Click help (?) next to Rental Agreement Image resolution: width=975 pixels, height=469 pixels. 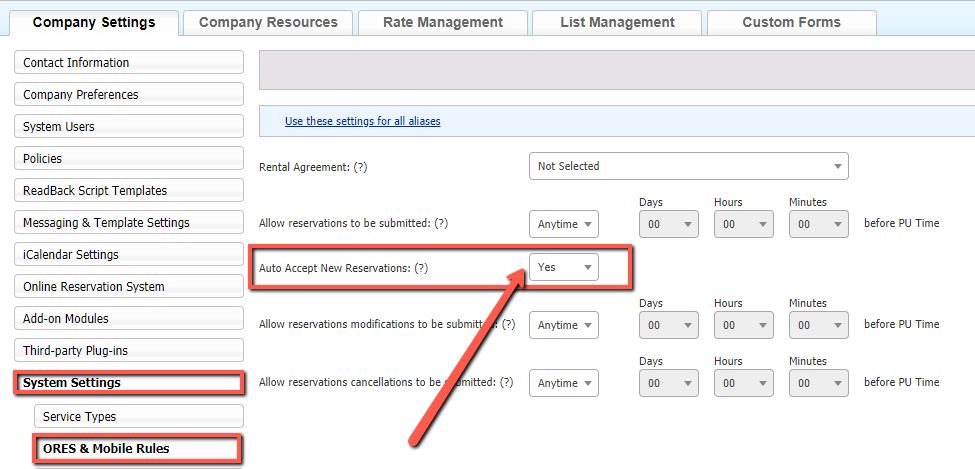[x=360, y=167]
